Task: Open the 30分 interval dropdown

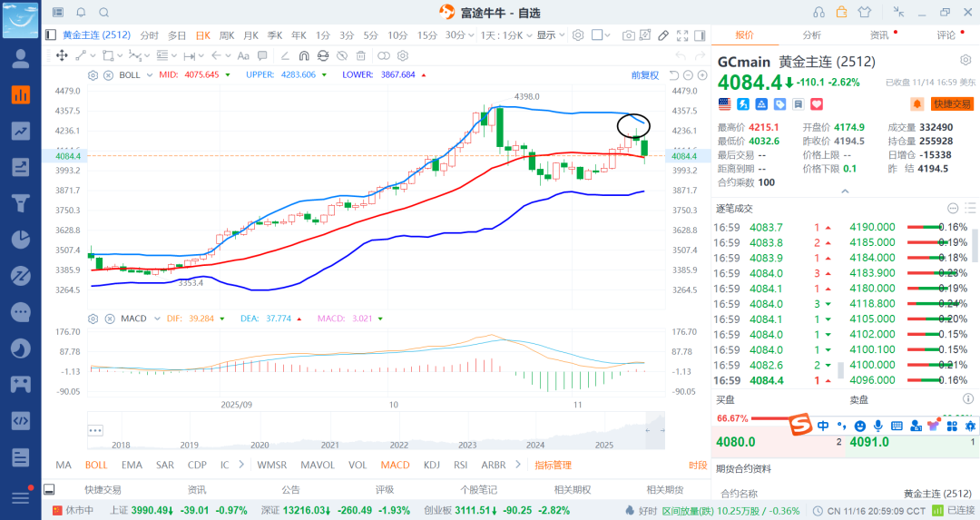Action: point(459,35)
